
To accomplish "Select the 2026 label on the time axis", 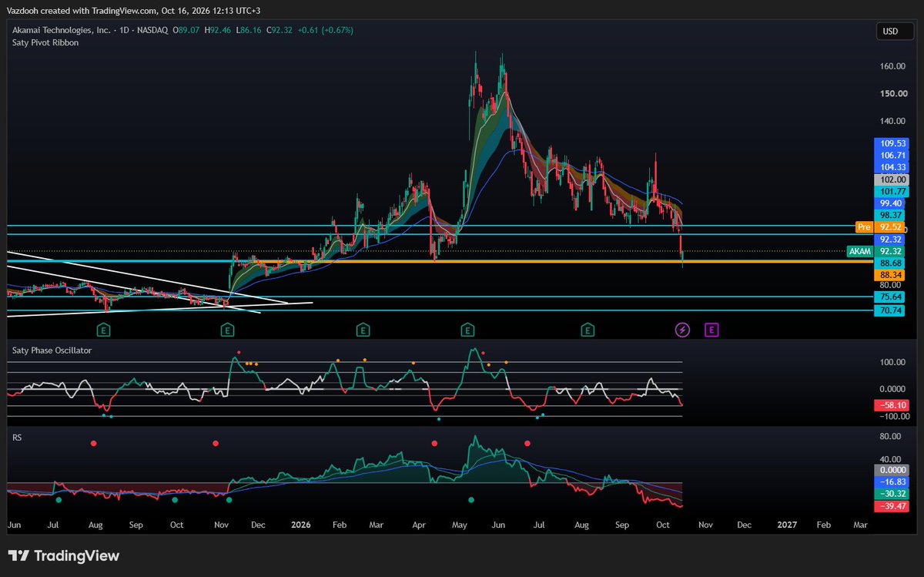I will tap(300, 525).
